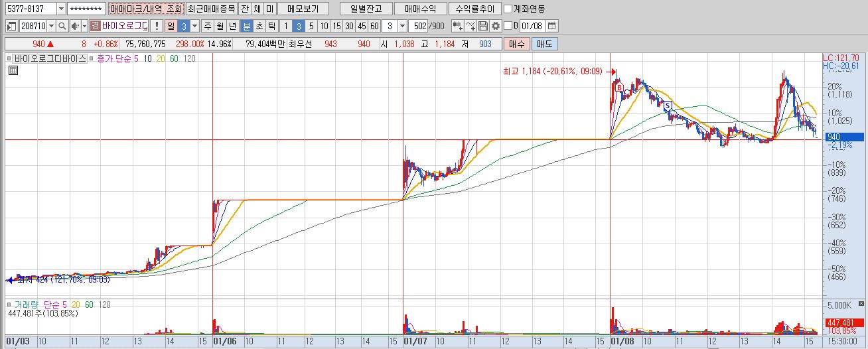868x349 pixels.
Task: Click 거래량 volume panel label
Action: pos(26,305)
